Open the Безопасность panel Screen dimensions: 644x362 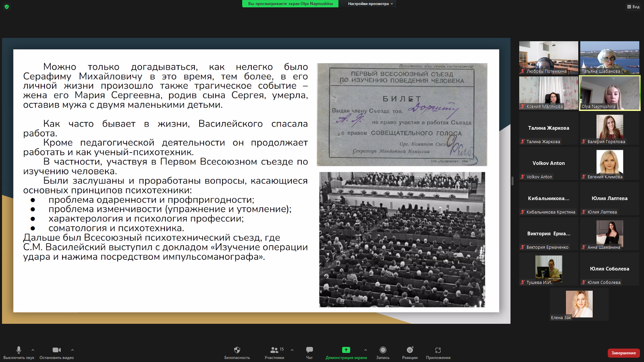coord(237,352)
